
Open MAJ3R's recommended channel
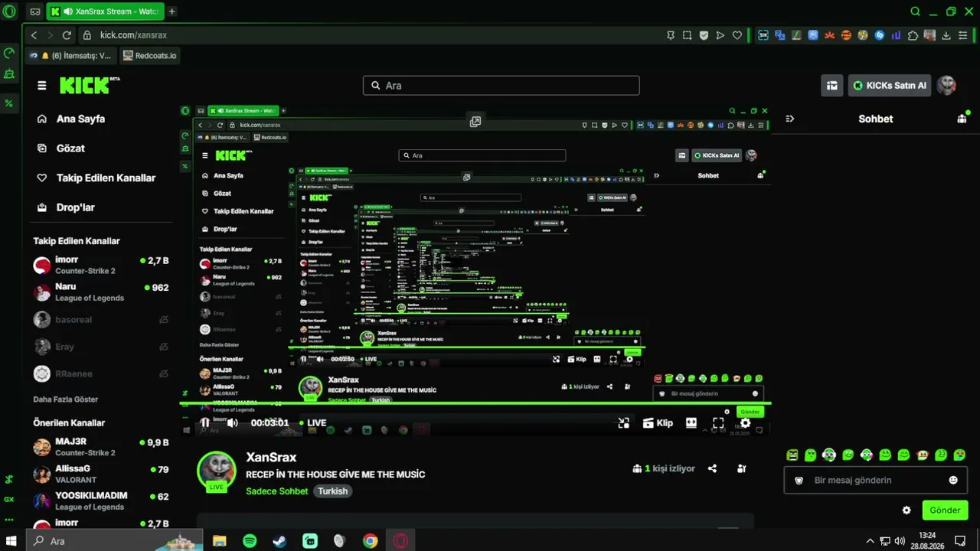point(101,447)
